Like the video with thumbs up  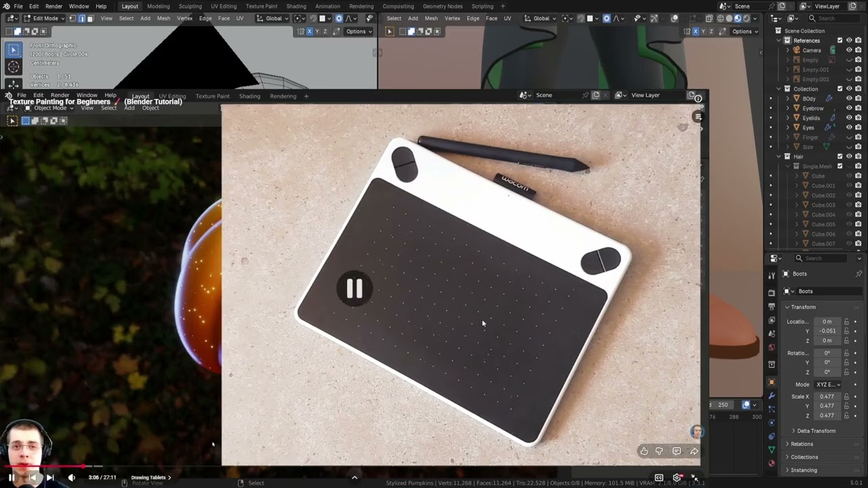coord(644,451)
